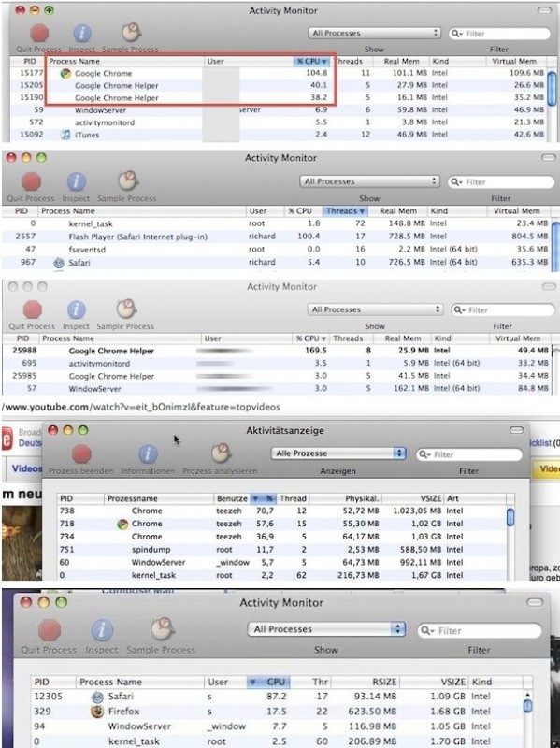Click Filter search field in window listing Firefox
The width and height of the screenshot is (560, 748).
click(x=480, y=630)
